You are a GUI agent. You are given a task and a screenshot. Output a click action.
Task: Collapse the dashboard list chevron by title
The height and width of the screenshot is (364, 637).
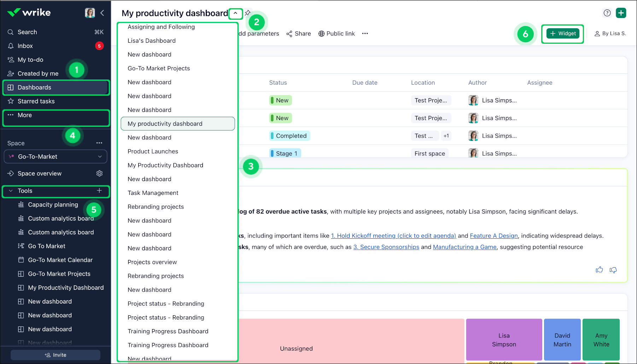pyautogui.click(x=235, y=13)
